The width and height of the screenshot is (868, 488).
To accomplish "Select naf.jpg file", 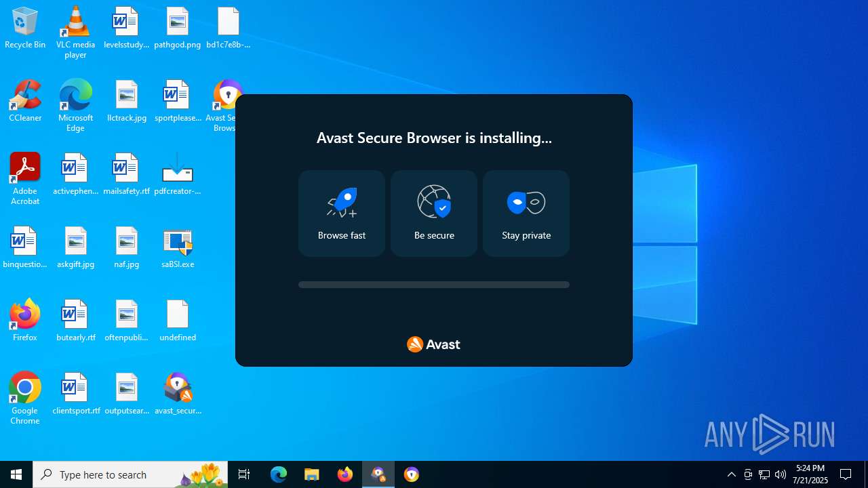I will click(127, 248).
